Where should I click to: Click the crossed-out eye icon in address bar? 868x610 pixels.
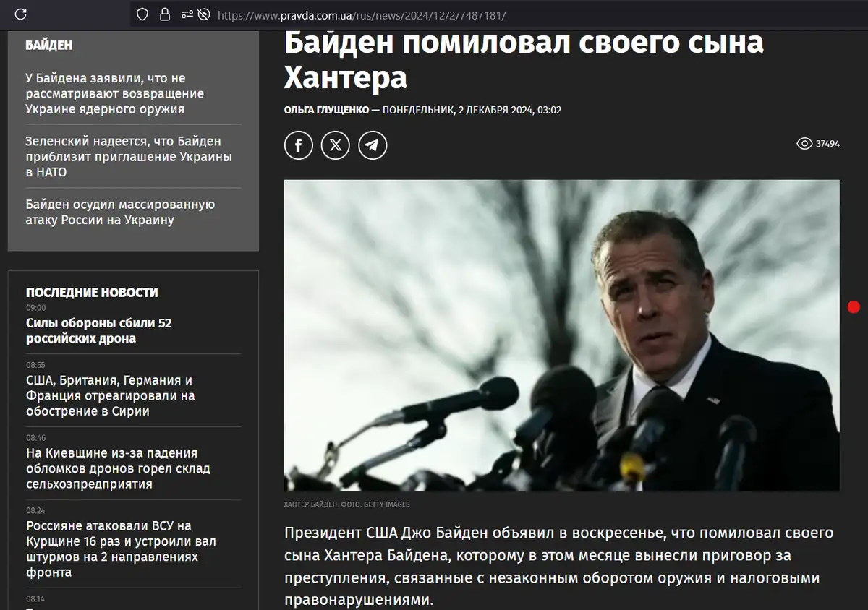click(x=204, y=14)
